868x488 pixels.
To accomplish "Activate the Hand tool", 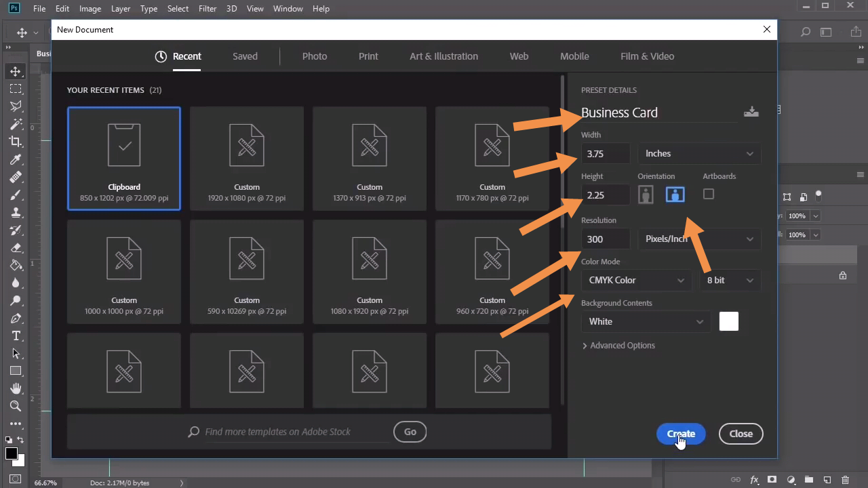I will coord(16,389).
